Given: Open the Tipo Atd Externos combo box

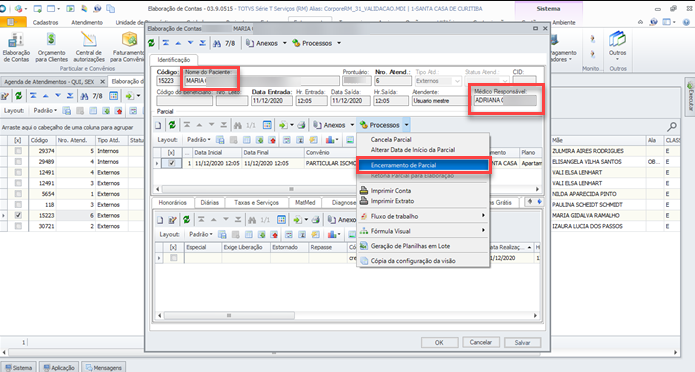Looking at the screenshot, I should pyautogui.click(x=438, y=81).
